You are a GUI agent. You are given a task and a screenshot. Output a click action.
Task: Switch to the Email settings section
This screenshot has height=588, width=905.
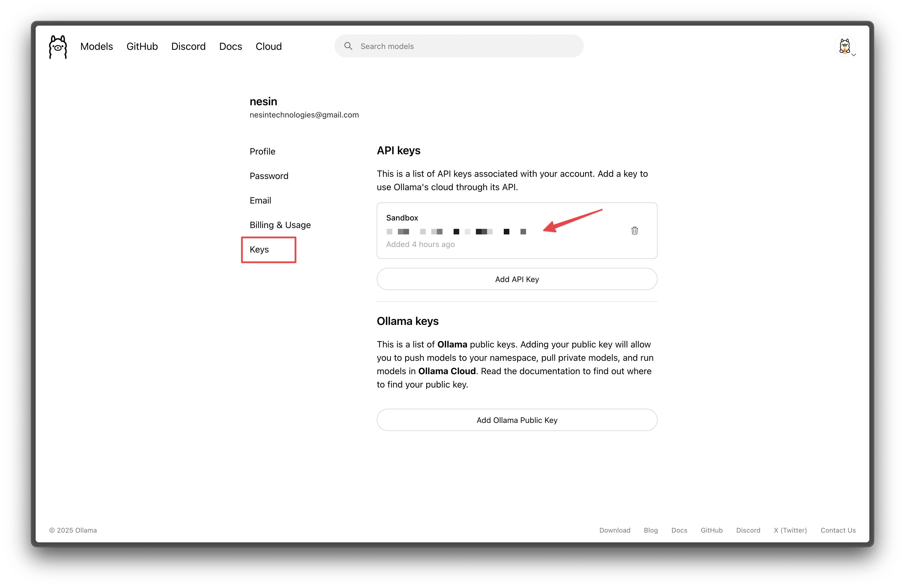click(x=260, y=200)
